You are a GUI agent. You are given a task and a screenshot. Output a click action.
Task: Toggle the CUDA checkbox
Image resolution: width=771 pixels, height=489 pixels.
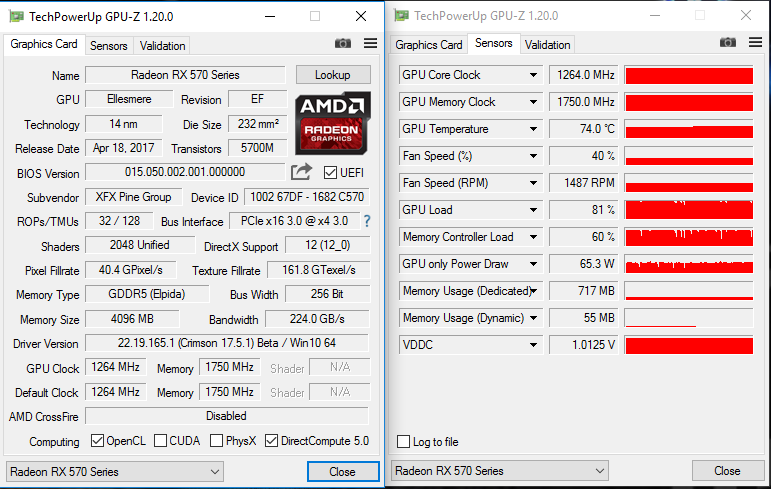point(160,441)
